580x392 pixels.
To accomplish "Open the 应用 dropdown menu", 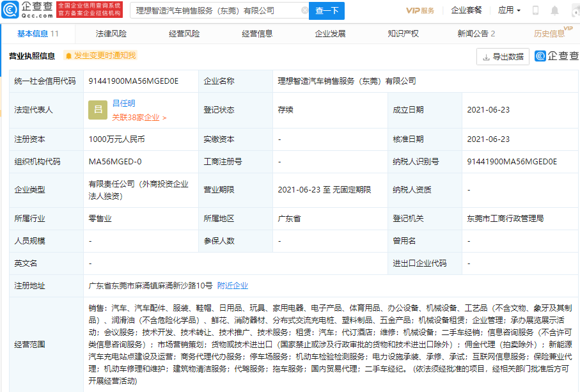I will coord(509,10).
